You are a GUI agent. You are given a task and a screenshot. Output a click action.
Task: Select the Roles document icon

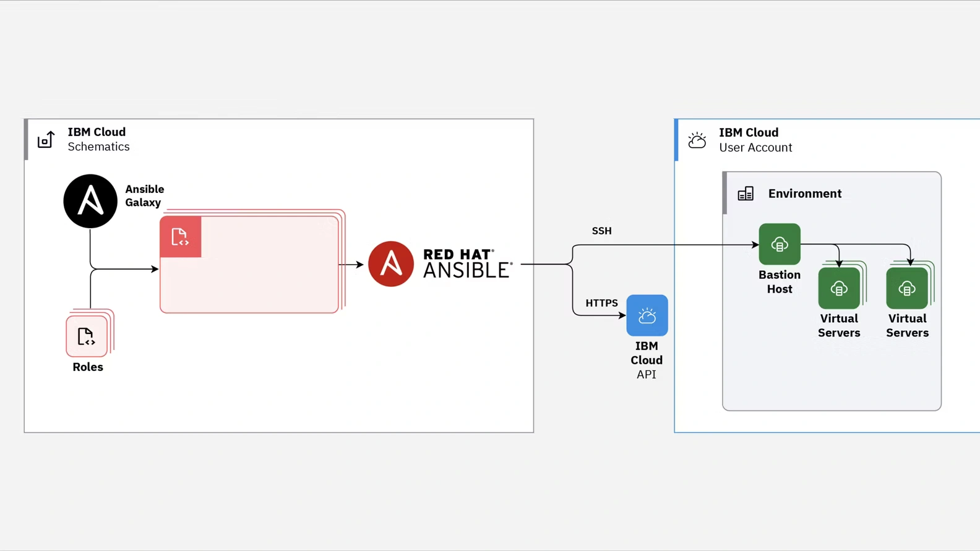87,336
